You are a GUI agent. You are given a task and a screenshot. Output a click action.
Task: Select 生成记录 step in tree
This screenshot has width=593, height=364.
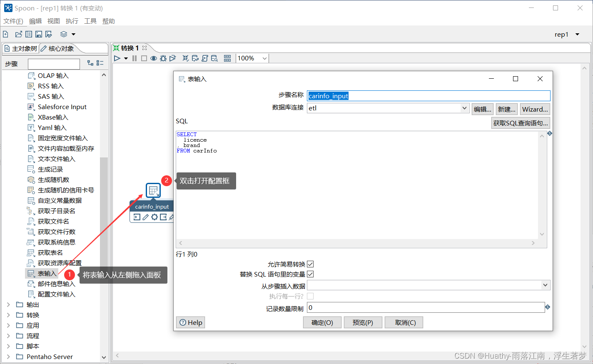point(50,170)
